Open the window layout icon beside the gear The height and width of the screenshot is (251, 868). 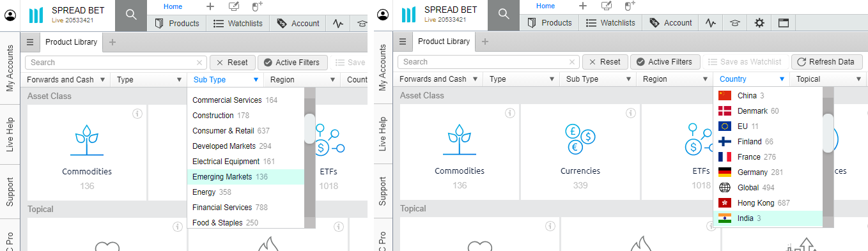pos(783,23)
